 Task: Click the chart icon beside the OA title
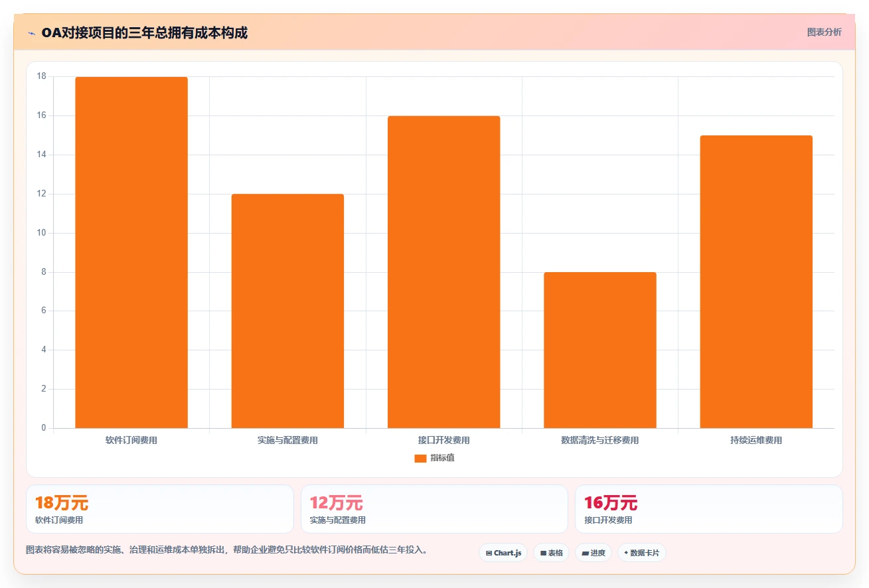[31, 33]
